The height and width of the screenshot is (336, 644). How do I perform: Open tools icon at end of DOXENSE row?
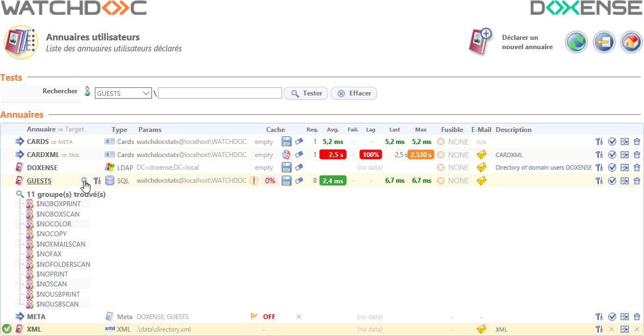pos(599,168)
